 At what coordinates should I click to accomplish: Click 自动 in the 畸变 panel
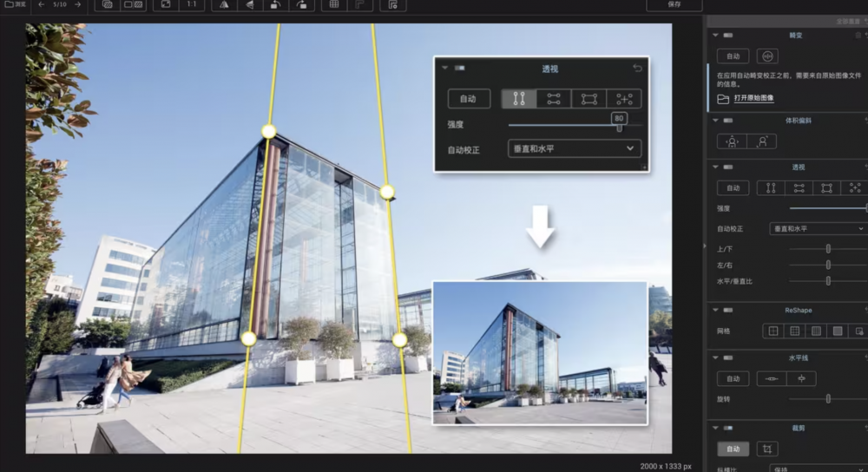pyautogui.click(x=733, y=56)
